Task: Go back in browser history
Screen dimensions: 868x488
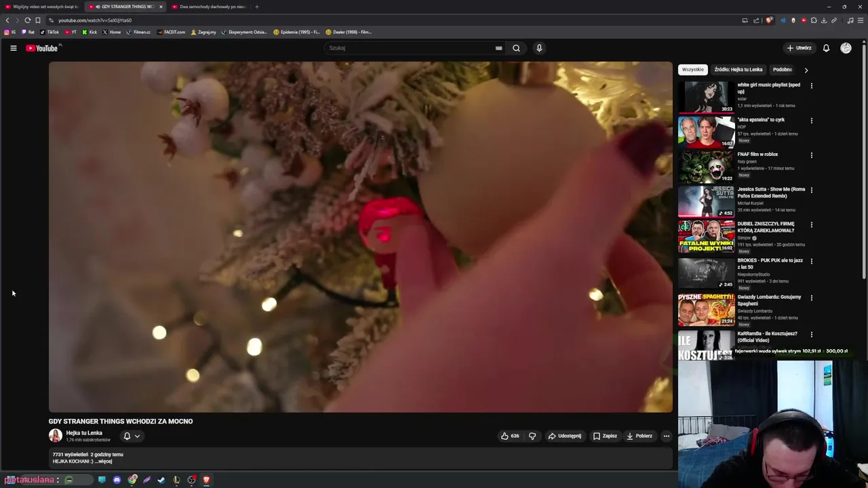Action: pyautogui.click(x=7, y=20)
